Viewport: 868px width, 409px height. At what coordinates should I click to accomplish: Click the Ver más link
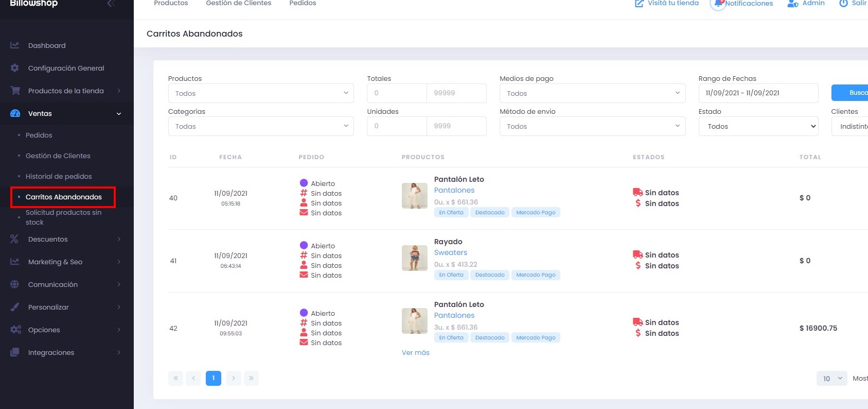coord(415,352)
